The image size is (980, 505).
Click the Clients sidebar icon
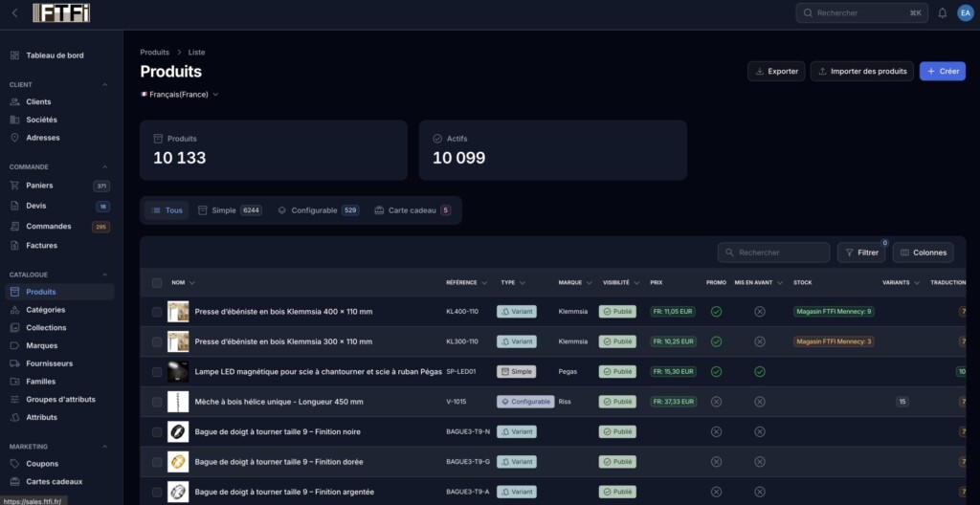point(15,102)
